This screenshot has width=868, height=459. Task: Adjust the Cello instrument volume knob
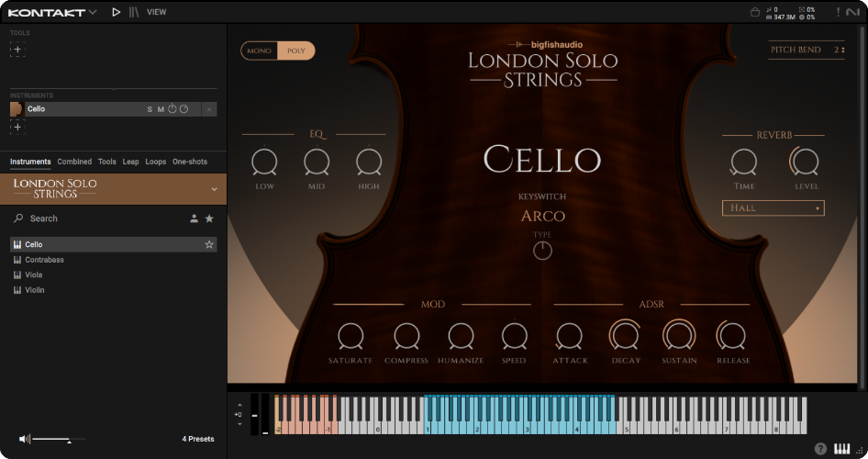coord(172,109)
